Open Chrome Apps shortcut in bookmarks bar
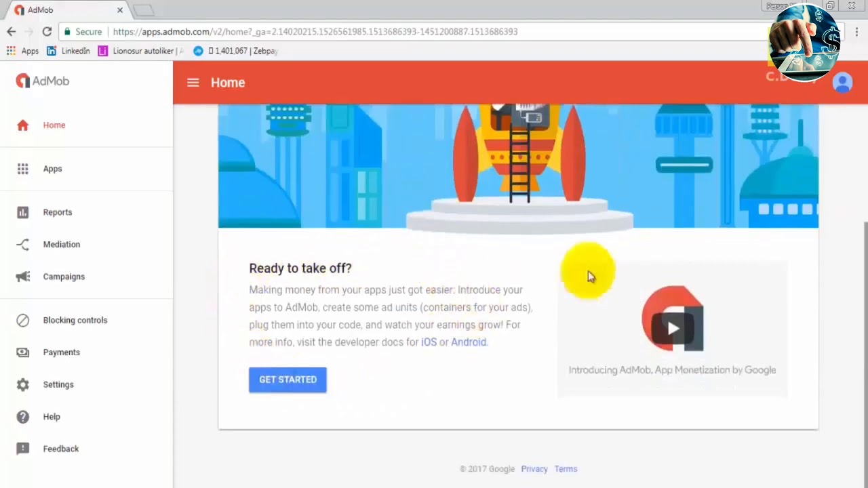The image size is (868, 488). pos(22,51)
